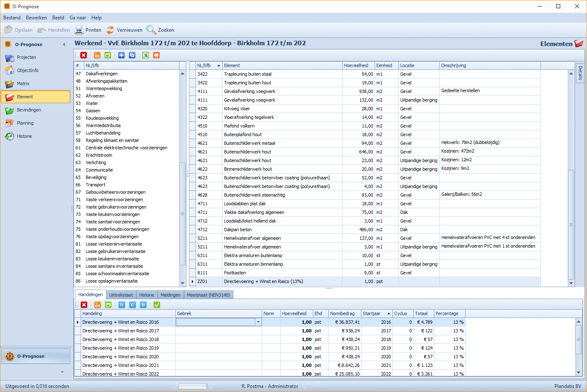The height and width of the screenshot is (392, 587).
Task: Click the blue 'c' icon in Handelingen toolbar
Action: (x=133, y=305)
